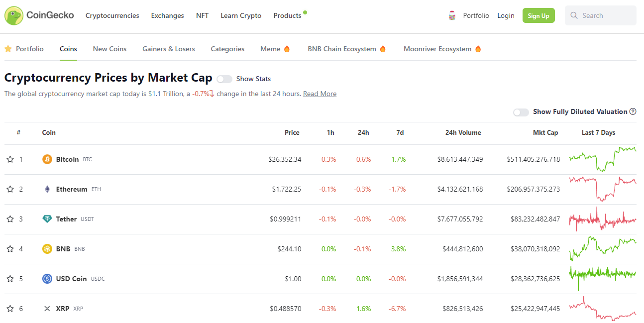Click the BNB coin logo
The width and height of the screenshot is (644, 323).
click(x=47, y=249)
